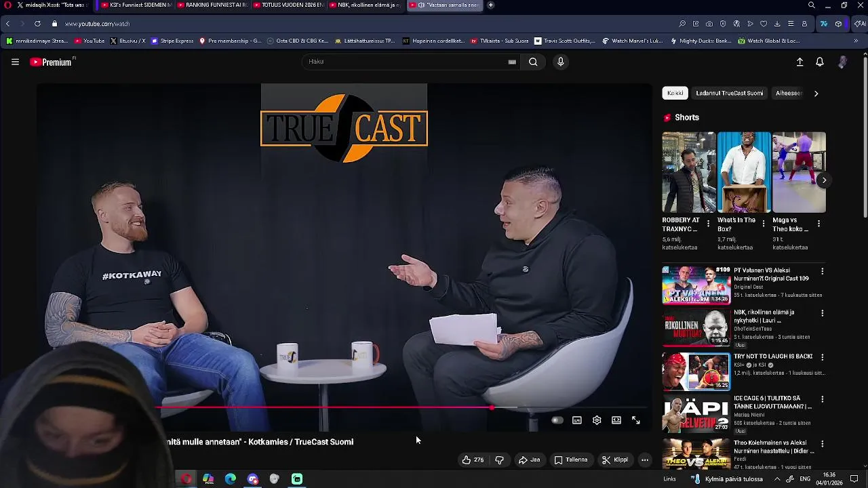Open options for NBK rikollinen elämä video
Image resolution: width=868 pixels, height=488 pixels.
(x=822, y=314)
